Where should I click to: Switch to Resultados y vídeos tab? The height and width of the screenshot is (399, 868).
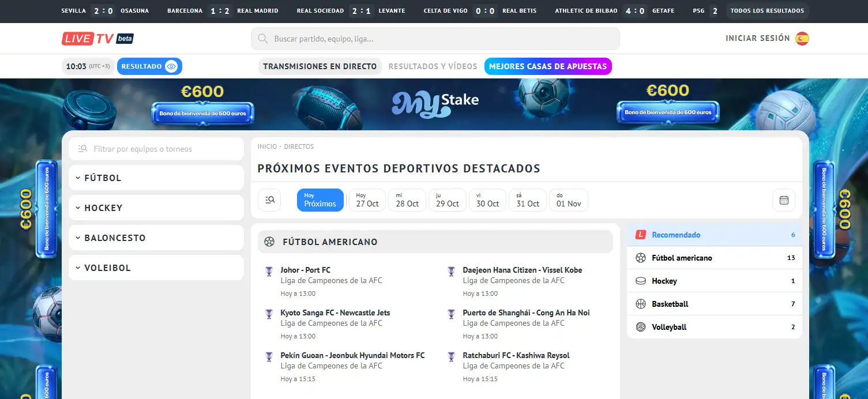click(433, 66)
